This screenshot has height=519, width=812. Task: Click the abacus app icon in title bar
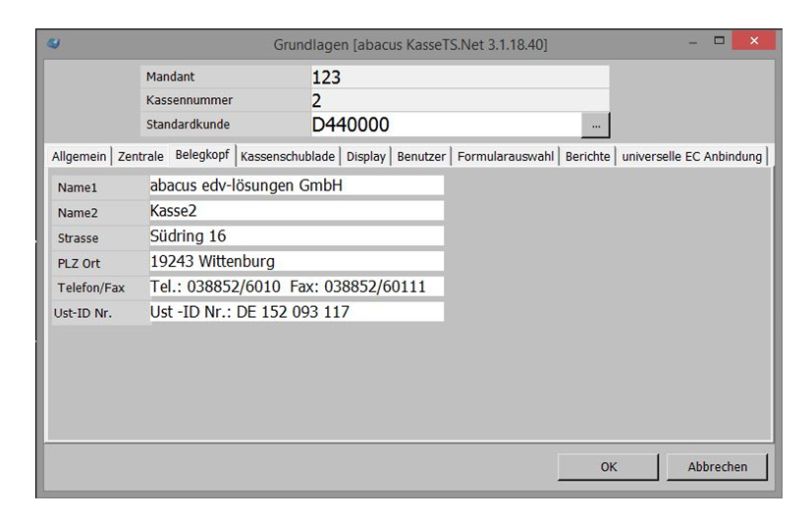point(52,45)
